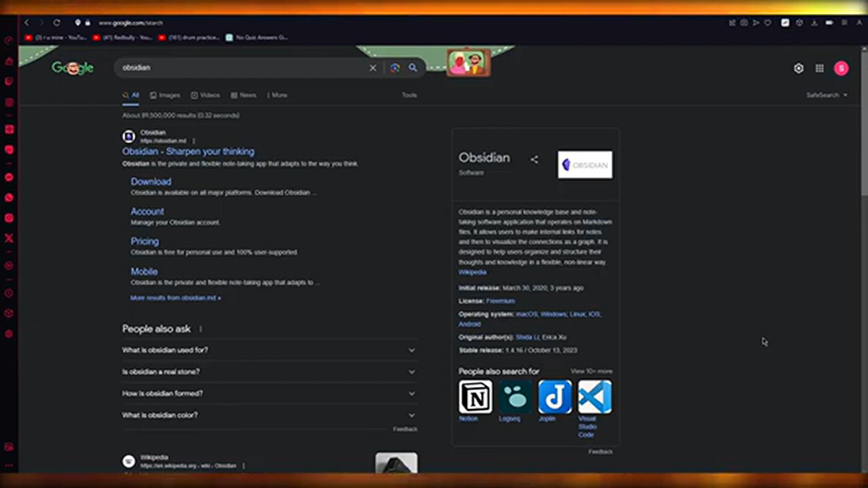This screenshot has width=868, height=488.
Task: Open the YouTube 'drum practice' bookmark
Action: tap(189, 38)
